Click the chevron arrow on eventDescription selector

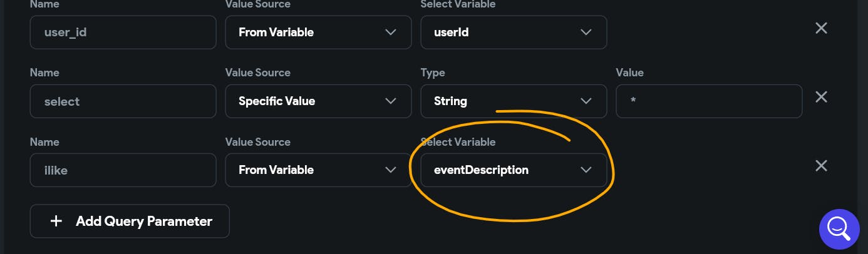point(586,170)
